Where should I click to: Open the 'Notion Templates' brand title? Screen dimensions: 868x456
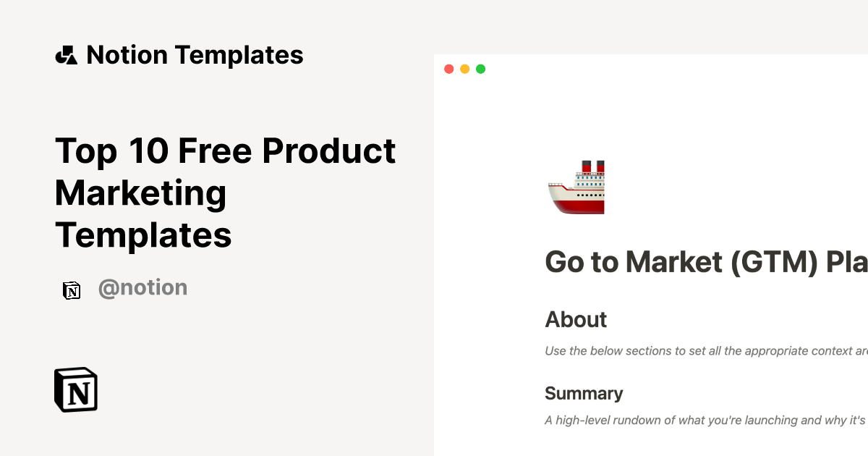click(195, 55)
